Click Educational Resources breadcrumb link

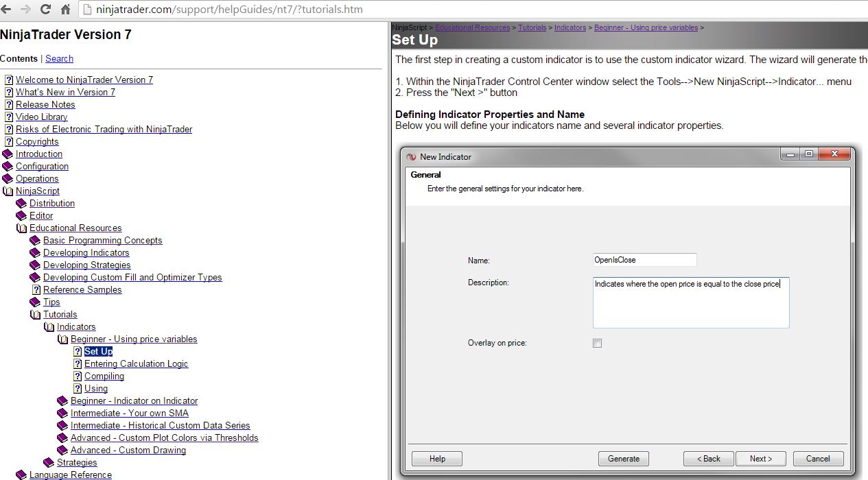(x=472, y=27)
